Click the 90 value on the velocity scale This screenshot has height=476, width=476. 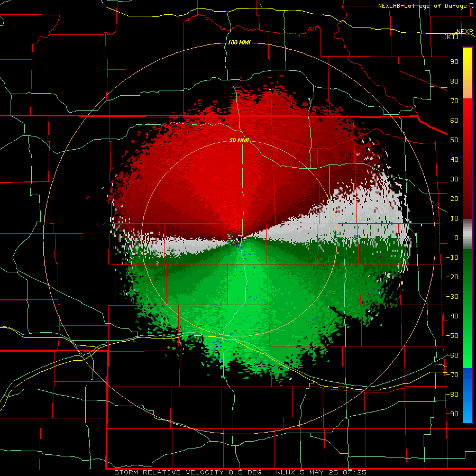[454, 62]
